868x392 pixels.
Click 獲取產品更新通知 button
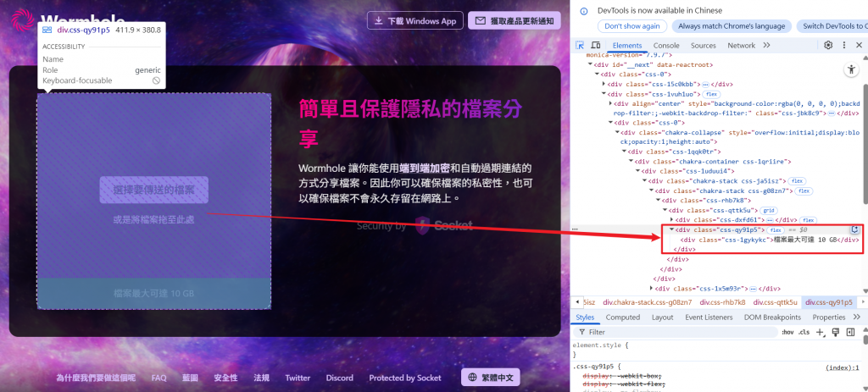point(515,20)
